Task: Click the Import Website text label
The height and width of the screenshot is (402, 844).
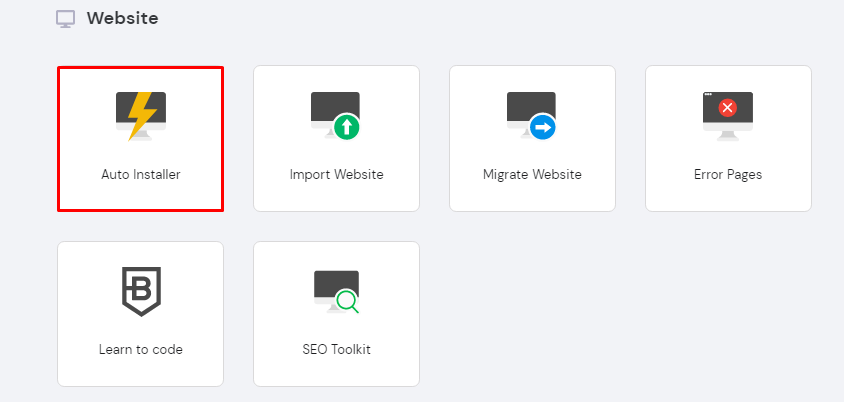Action: click(336, 174)
